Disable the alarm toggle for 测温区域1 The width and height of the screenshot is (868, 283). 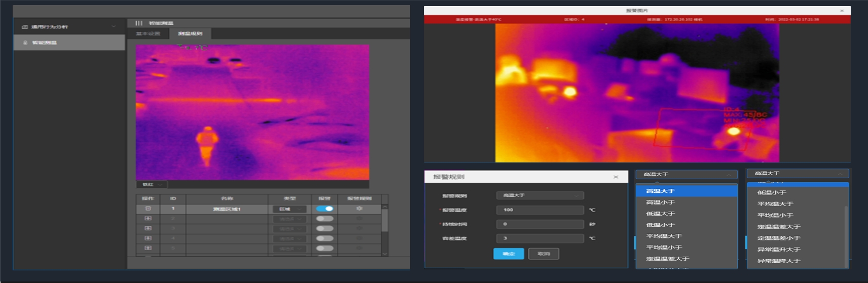[x=324, y=209]
